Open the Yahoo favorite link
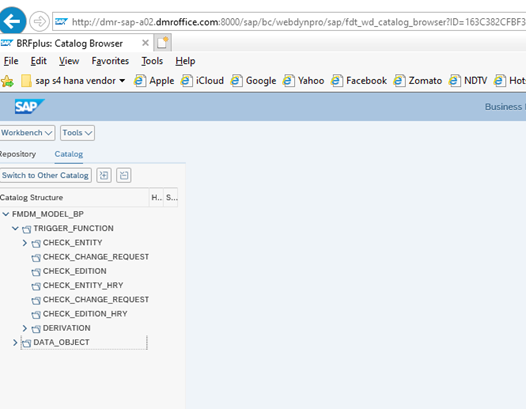 [304, 81]
